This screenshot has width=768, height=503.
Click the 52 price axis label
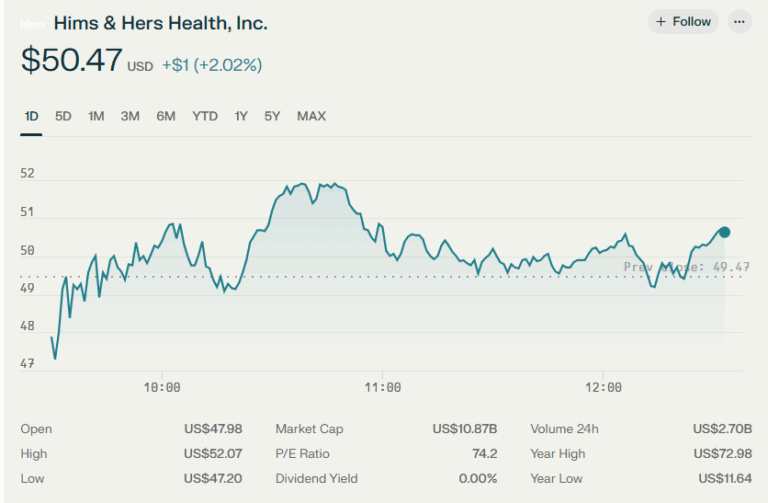click(27, 173)
